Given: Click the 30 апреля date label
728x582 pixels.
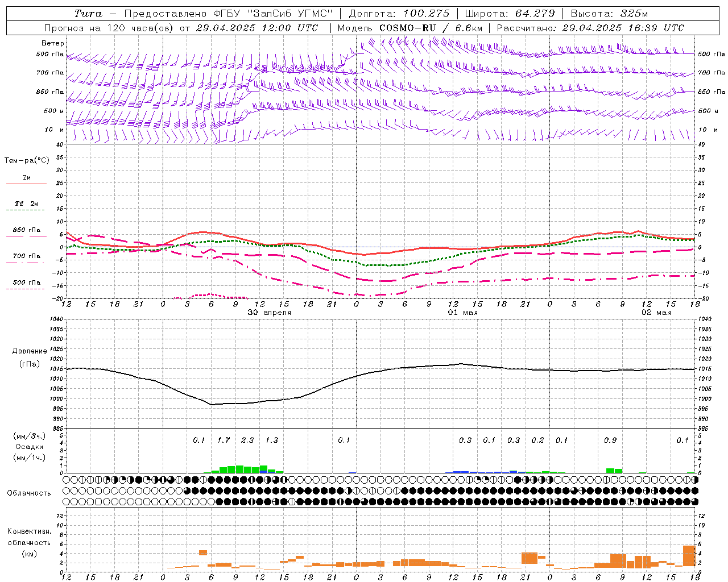Looking at the screenshot, I should tap(270, 313).
